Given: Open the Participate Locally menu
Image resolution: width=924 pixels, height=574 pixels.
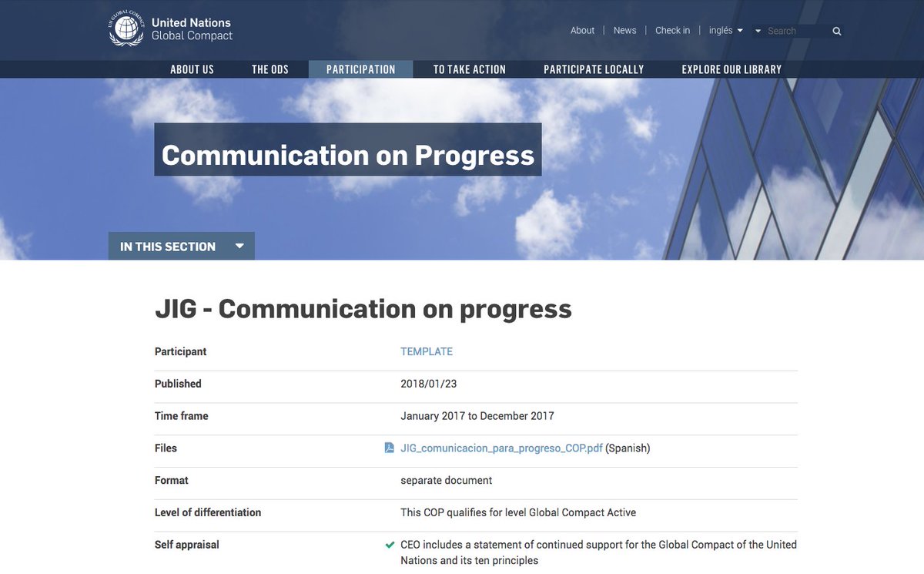Looking at the screenshot, I should tap(594, 69).
